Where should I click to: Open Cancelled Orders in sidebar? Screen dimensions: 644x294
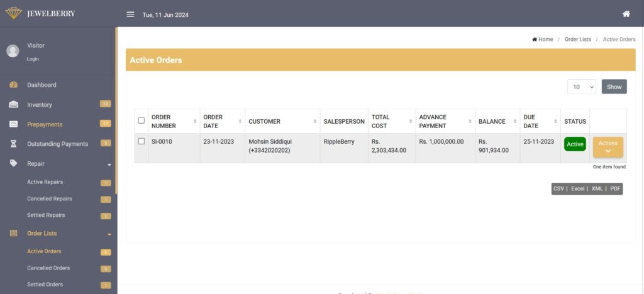click(x=48, y=268)
